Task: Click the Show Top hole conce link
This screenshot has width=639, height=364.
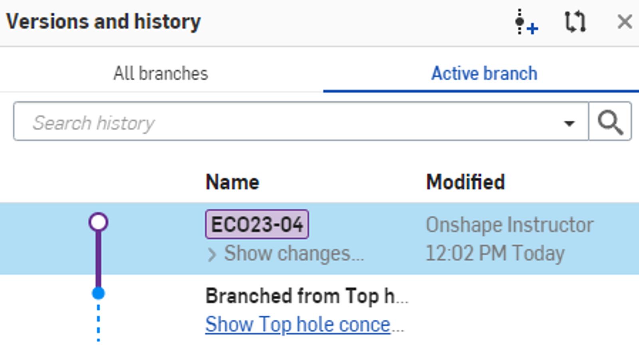Action: coord(298,323)
